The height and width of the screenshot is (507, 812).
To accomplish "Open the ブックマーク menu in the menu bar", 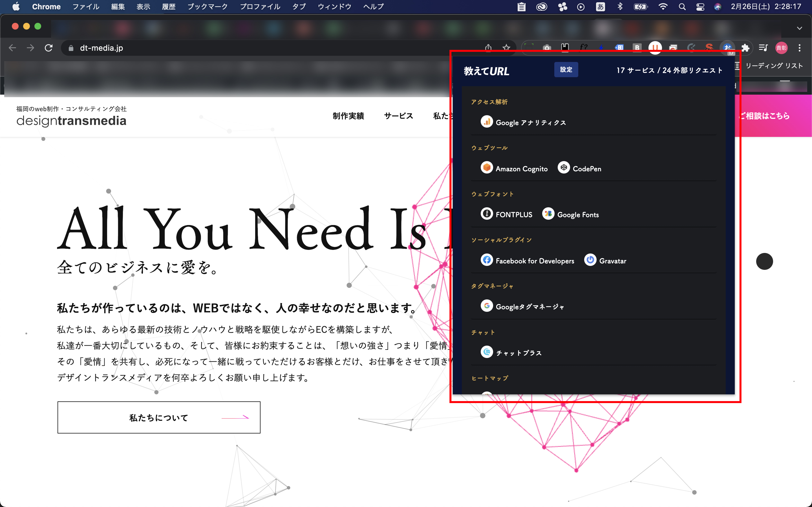I will 207,7.
